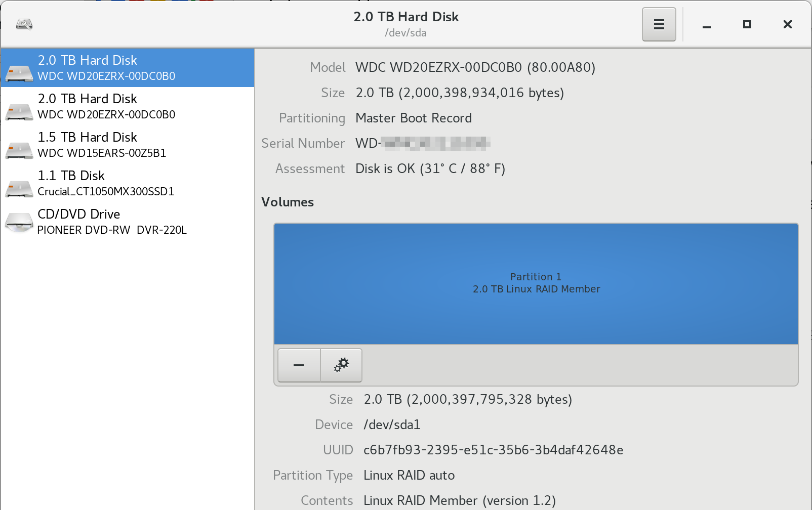Select Partition 1 Linux RAID Member volume

pos(536,283)
